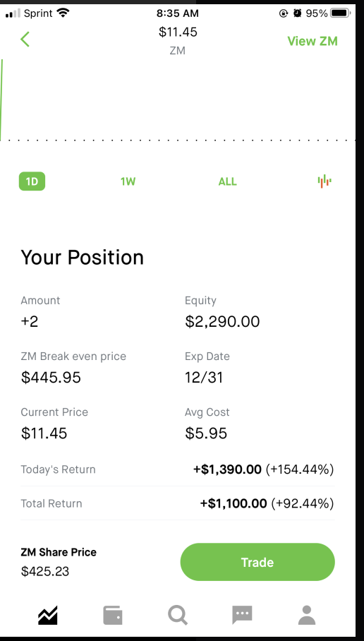The image size is (364, 641).
Task: Open the search magnifier tab
Action: pos(178,616)
